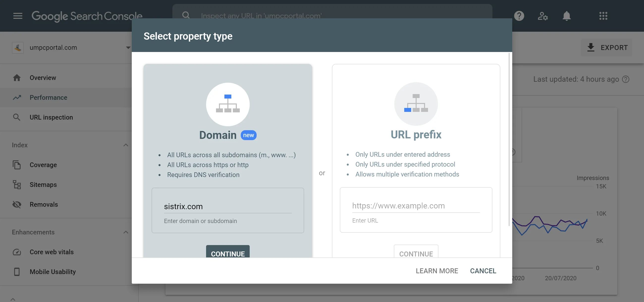Click the Export download icon
This screenshot has height=302, width=644.
click(591, 47)
